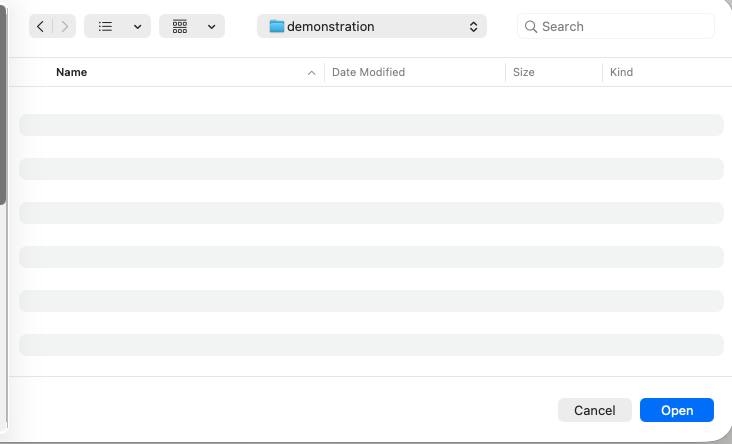Click the blue Open button

[676, 410]
